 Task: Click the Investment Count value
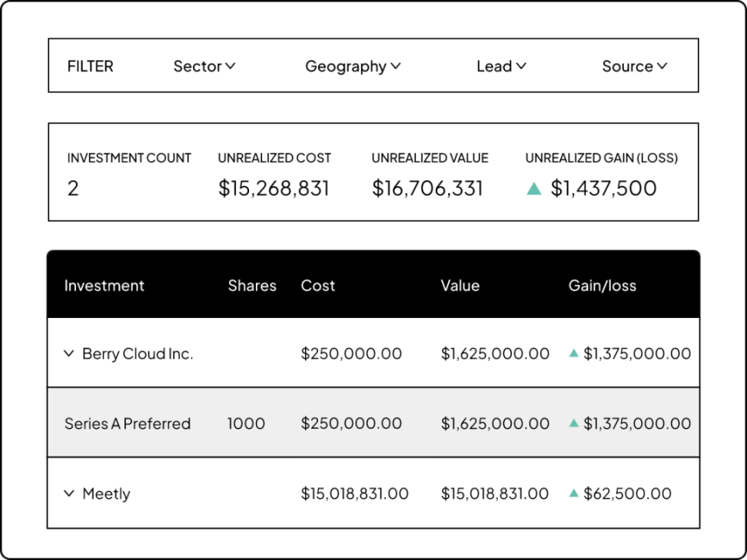(x=73, y=188)
